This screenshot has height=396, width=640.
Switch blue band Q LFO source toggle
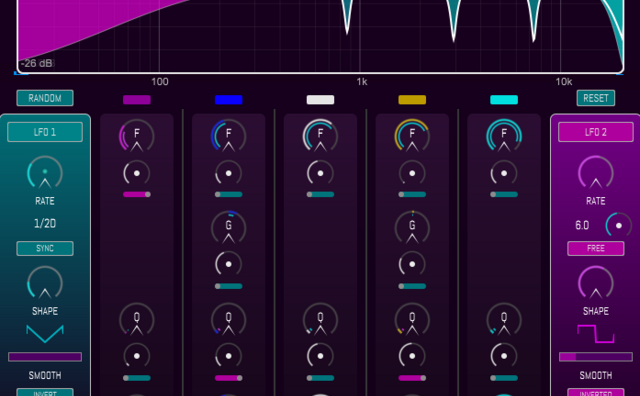[229, 378]
